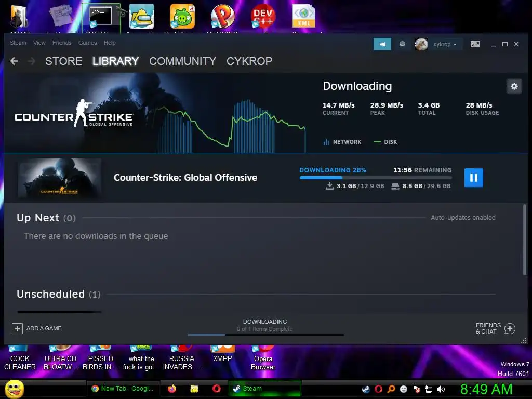Open the volume speaker tray icon
This screenshot has height=399, width=532.
[x=441, y=389]
